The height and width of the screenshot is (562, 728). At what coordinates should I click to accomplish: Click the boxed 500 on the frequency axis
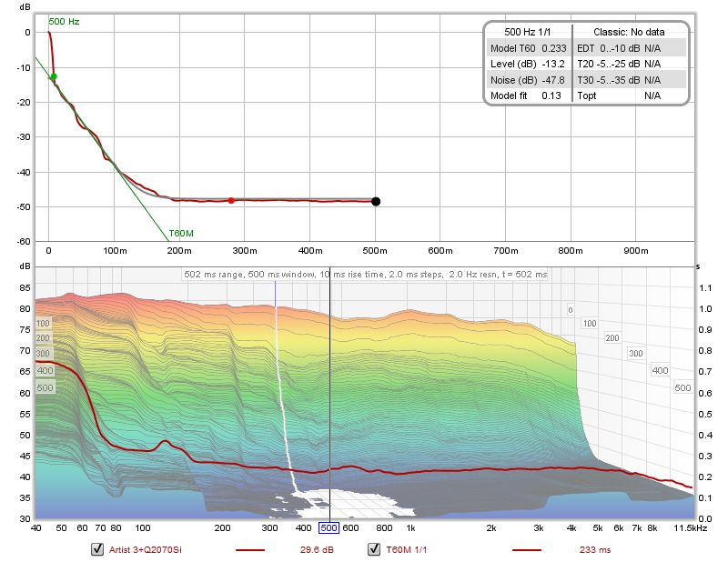329,527
